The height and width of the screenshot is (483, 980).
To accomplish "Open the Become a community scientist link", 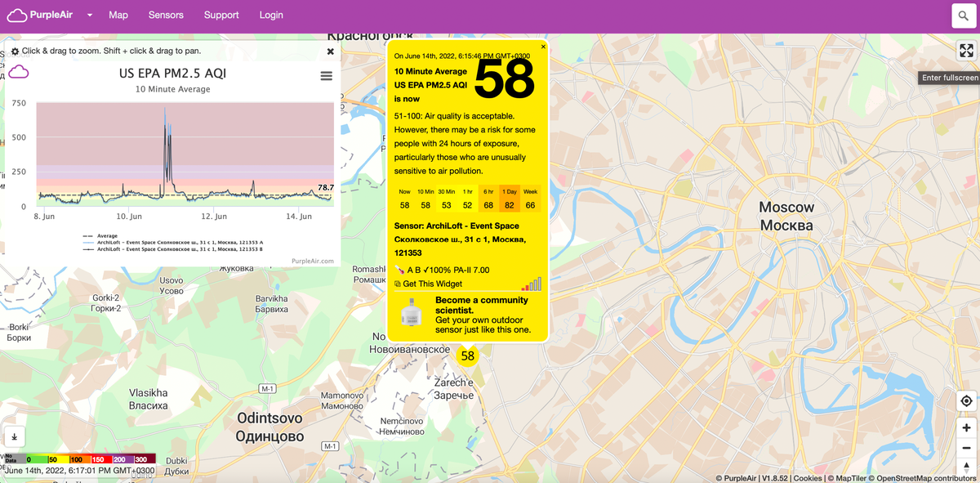I will [x=481, y=305].
